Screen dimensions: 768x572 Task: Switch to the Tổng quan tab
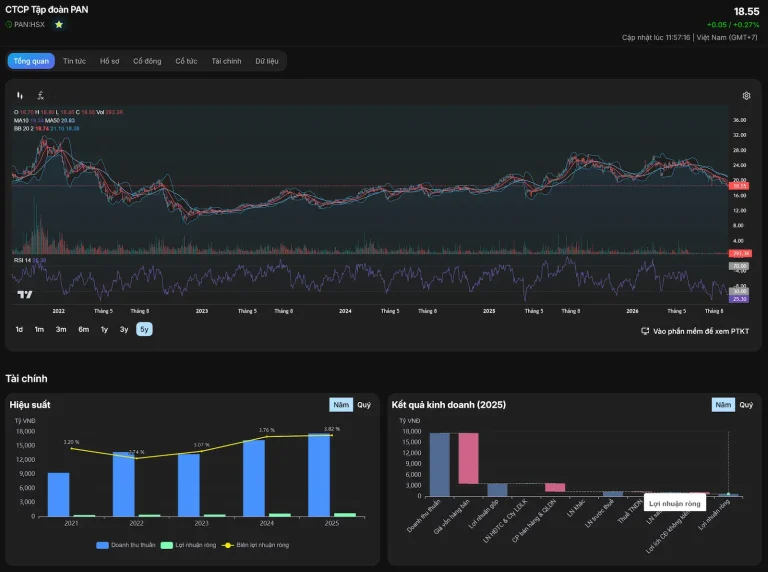31,61
